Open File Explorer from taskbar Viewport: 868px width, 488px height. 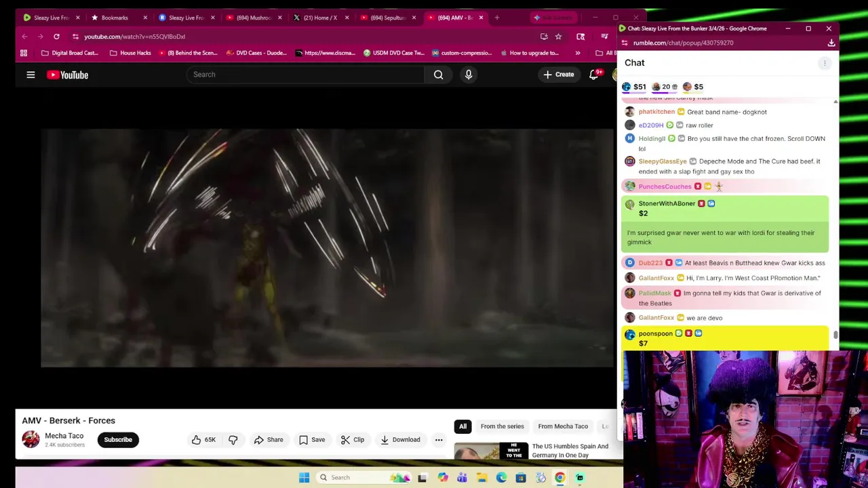pyautogui.click(x=481, y=477)
